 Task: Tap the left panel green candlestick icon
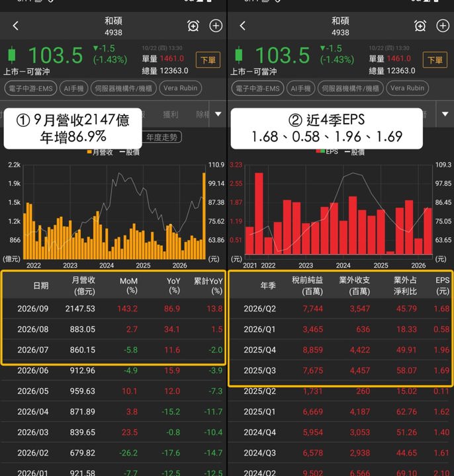(x=12, y=55)
